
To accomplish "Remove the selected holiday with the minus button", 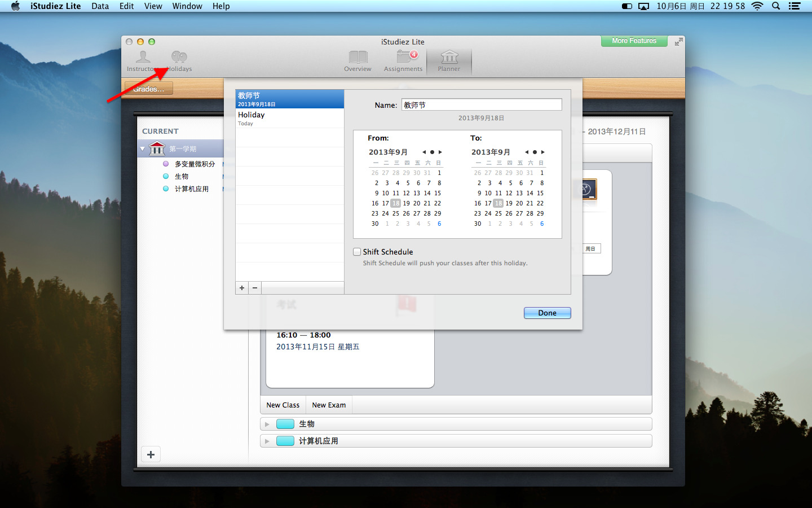I will [x=255, y=288].
